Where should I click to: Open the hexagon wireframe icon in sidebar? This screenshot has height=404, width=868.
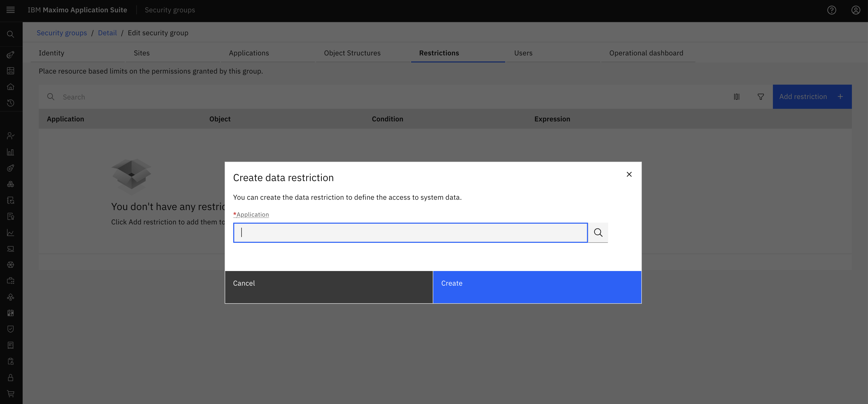pyautogui.click(x=11, y=265)
